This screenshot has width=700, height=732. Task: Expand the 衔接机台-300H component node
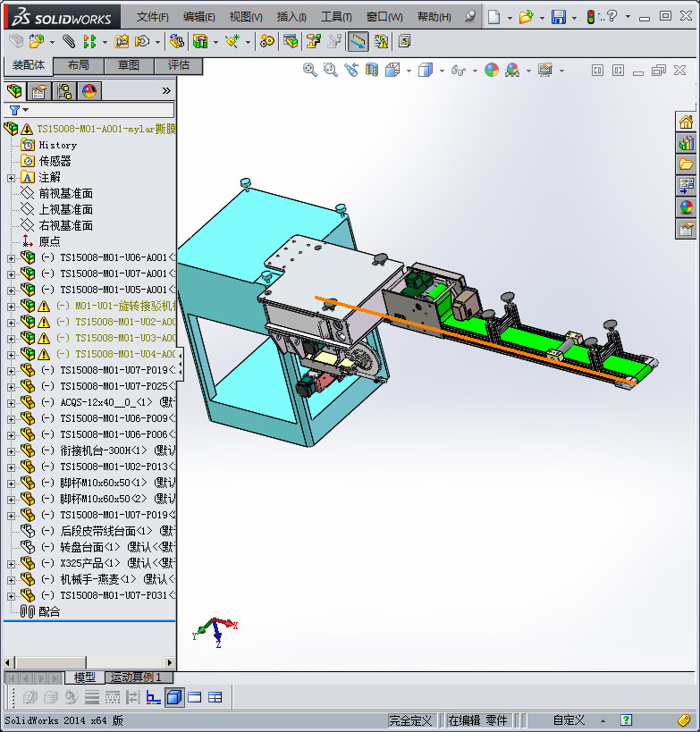12,451
